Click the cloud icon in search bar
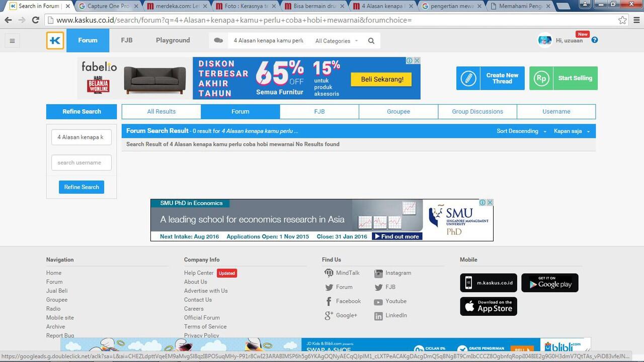This screenshot has height=362, width=644. tap(218, 41)
